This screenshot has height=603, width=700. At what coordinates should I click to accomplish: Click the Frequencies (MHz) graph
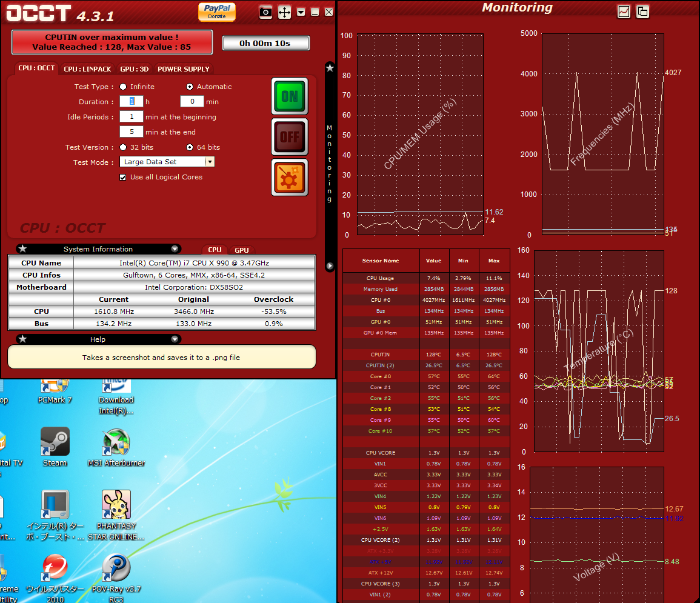pyautogui.click(x=602, y=134)
